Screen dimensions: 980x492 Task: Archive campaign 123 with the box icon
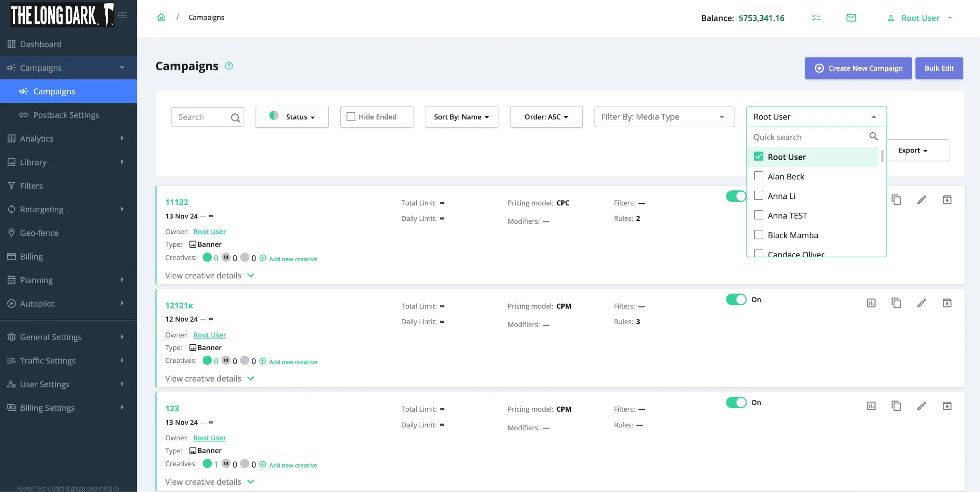click(x=947, y=406)
